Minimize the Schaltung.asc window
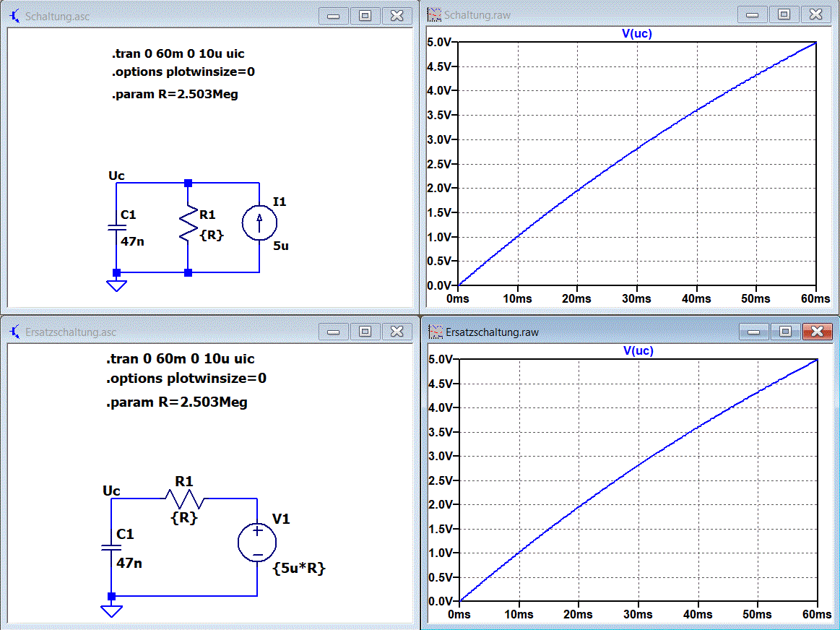 [x=333, y=16]
